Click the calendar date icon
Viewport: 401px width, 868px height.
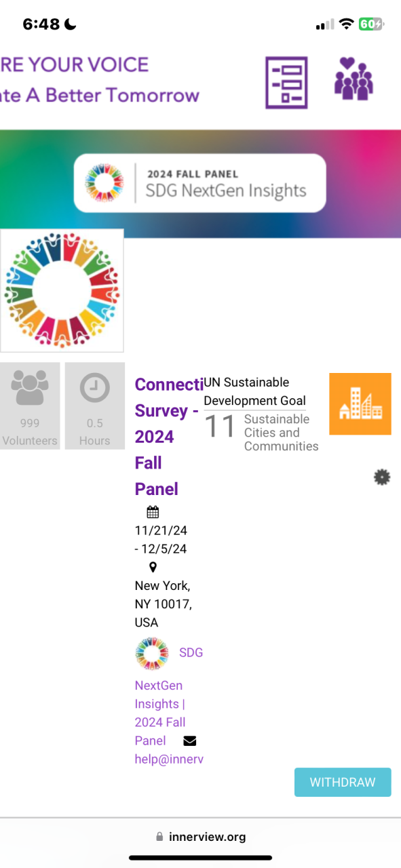click(153, 512)
